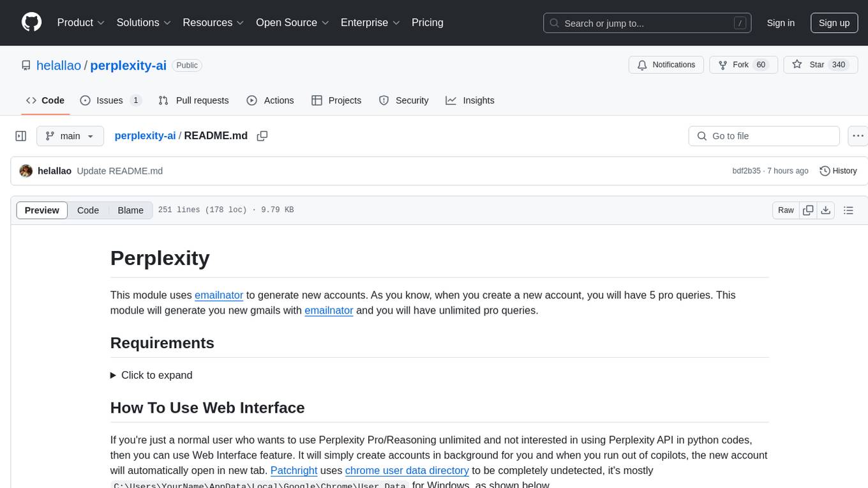
Task: Open the first emailnator link
Action: click(x=219, y=295)
